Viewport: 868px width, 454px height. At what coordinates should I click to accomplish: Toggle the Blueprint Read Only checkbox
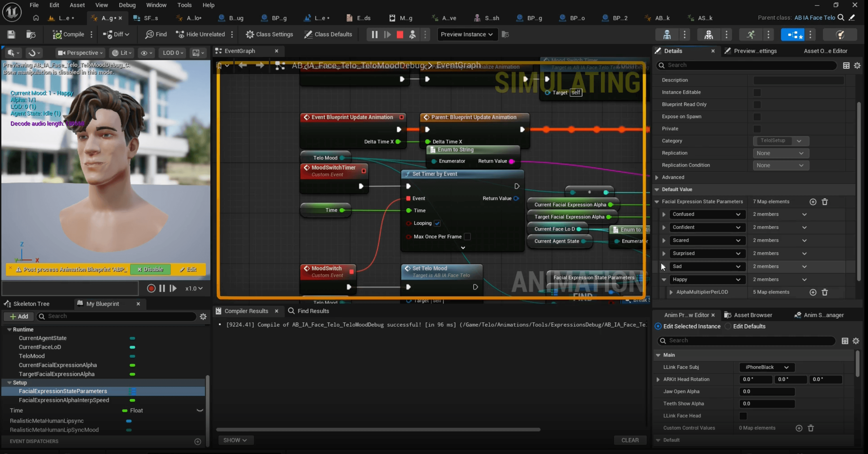(757, 105)
